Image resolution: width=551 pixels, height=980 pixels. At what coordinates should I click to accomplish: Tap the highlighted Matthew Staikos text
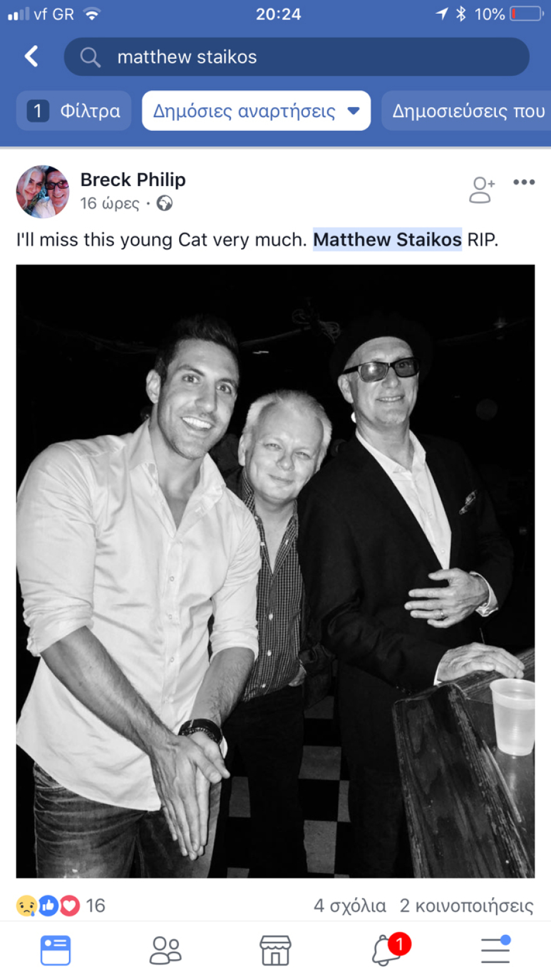point(388,239)
